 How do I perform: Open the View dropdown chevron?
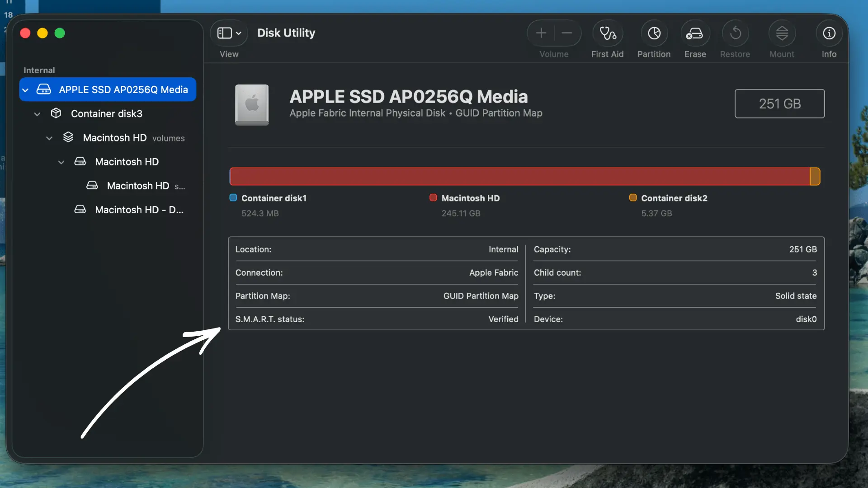[239, 33]
